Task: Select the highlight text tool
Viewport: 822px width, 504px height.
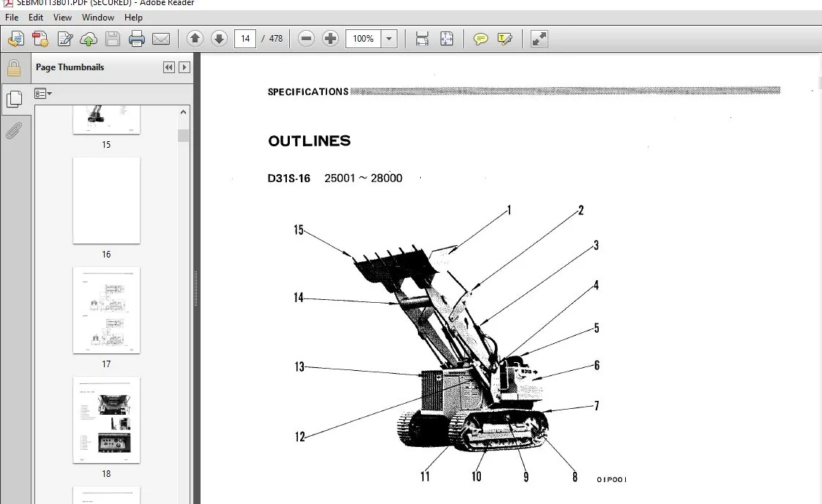Action: click(x=504, y=39)
